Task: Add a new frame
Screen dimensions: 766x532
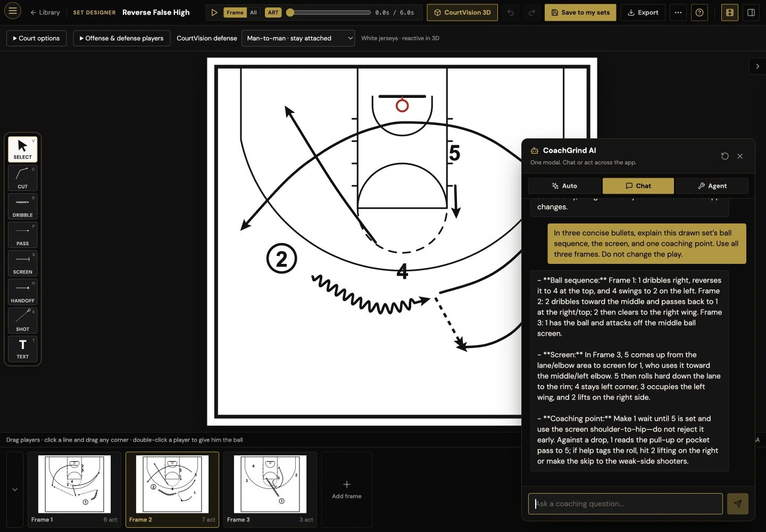Action: 347,489
